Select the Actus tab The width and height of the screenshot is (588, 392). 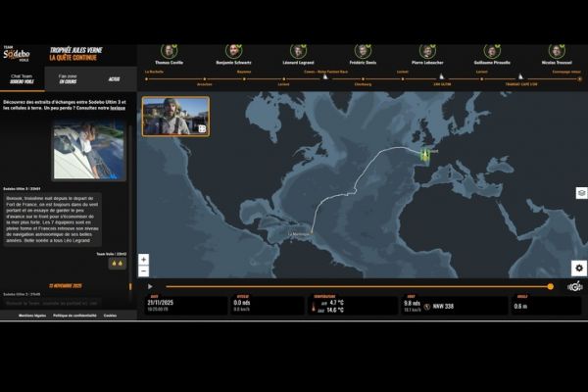[114, 78]
